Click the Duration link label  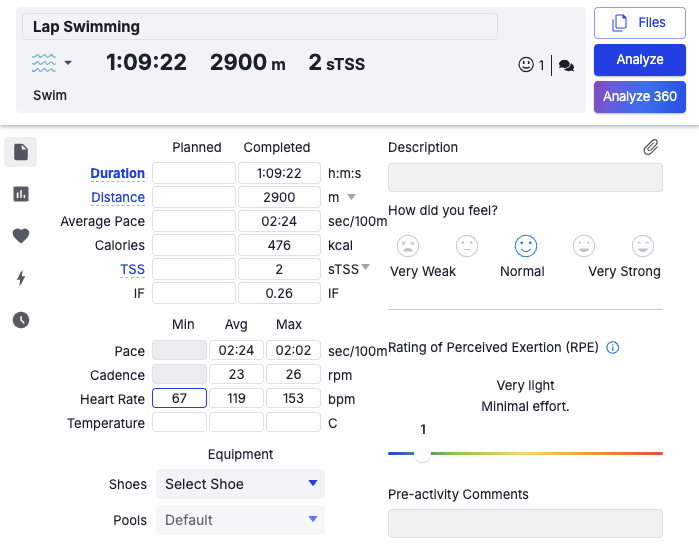coord(118,173)
